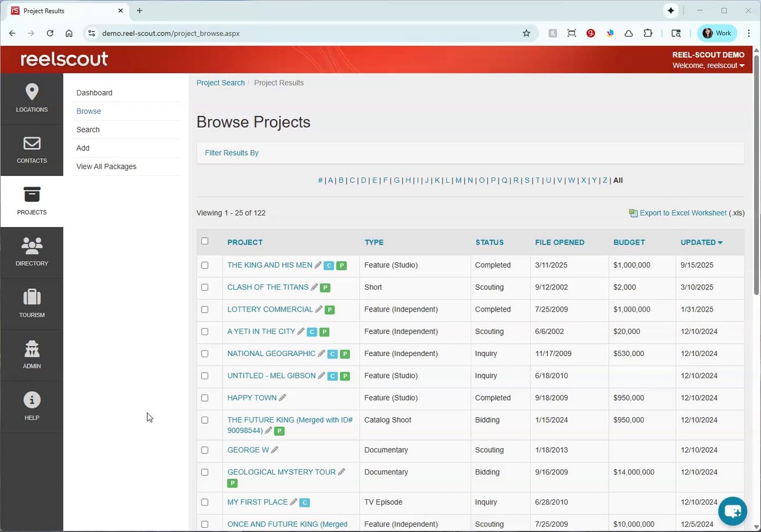Screen dimensions: 761x532
Task: Open the Welcome, reelscout user dropdown
Action: [708, 65]
